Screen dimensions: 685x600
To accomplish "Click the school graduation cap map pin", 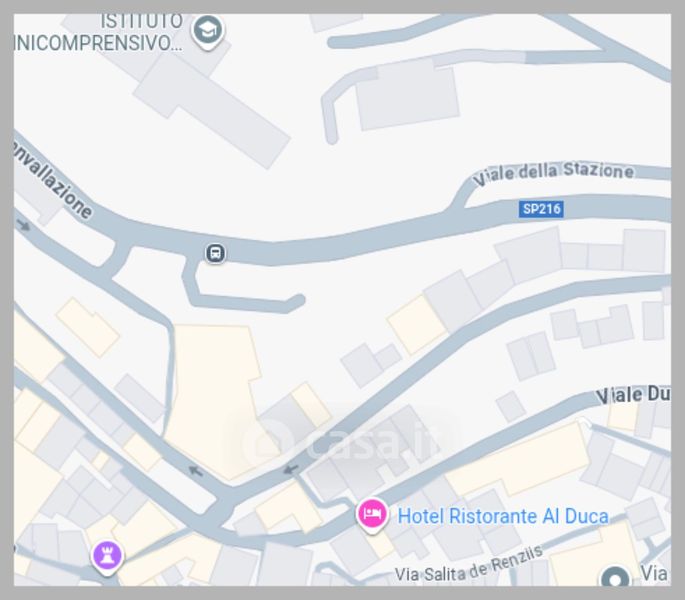I will click(208, 31).
